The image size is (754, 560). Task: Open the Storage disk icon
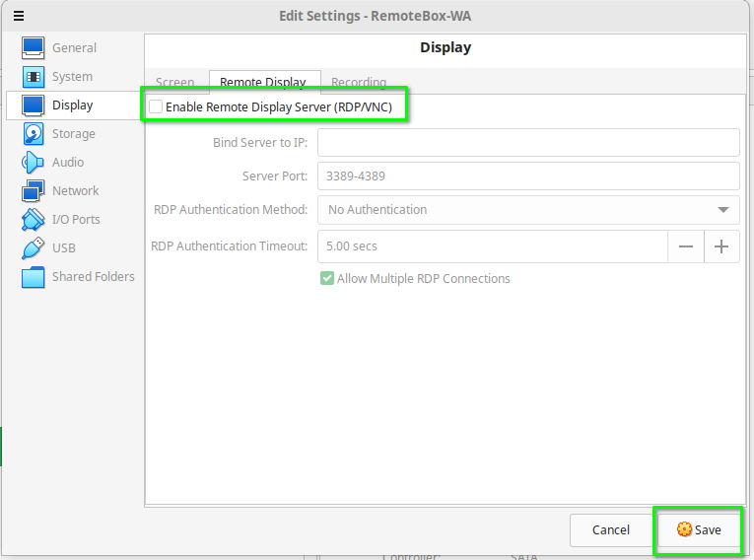(34, 133)
